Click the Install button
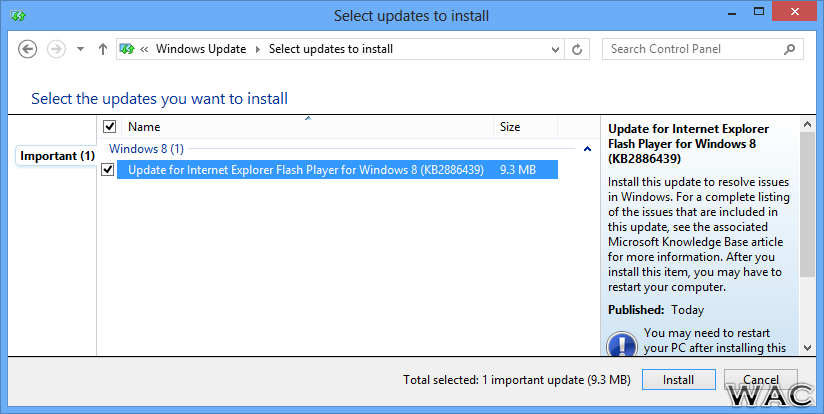Viewport: 824px width, 414px height. [x=678, y=380]
